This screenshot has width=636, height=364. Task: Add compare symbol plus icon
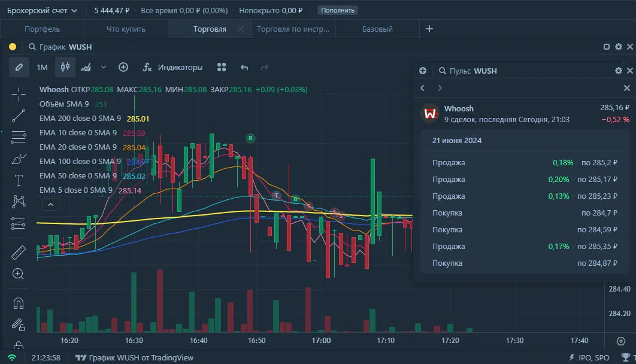123,67
